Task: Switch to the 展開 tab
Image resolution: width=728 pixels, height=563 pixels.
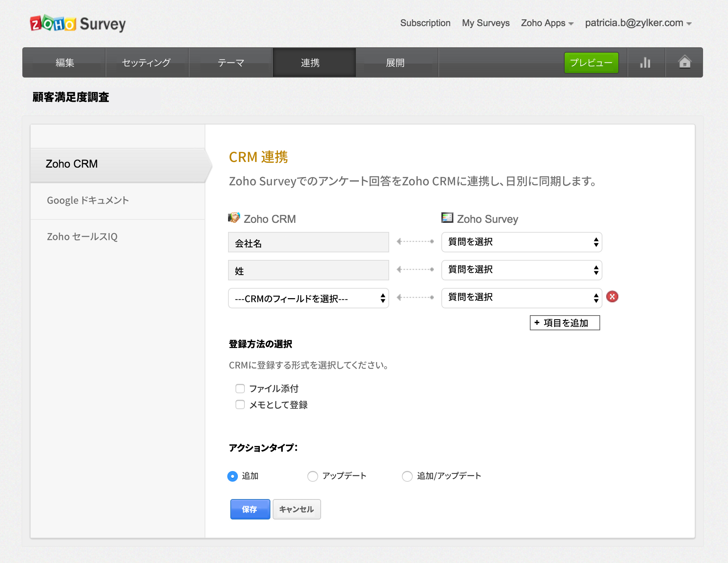Action: [397, 62]
